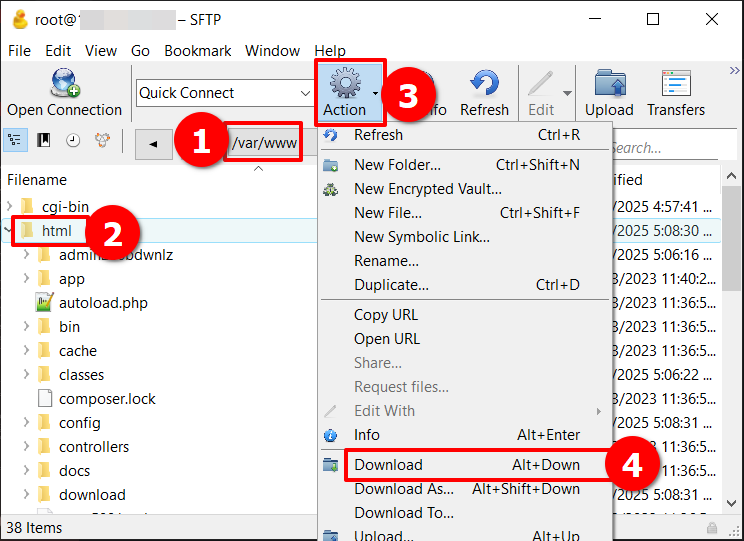Select New File... menu entry
Viewport: 744px width, 541px height.
(x=465, y=213)
